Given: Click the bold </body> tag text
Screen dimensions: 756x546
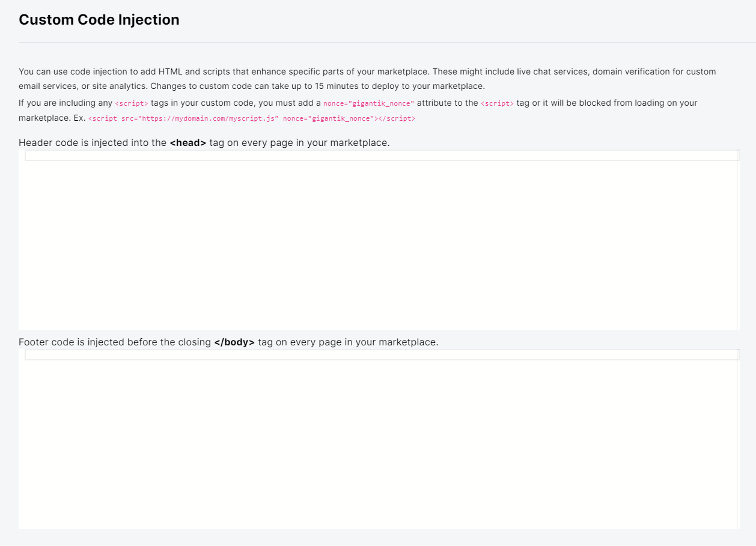Looking at the screenshot, I should (x=234, y=342).
